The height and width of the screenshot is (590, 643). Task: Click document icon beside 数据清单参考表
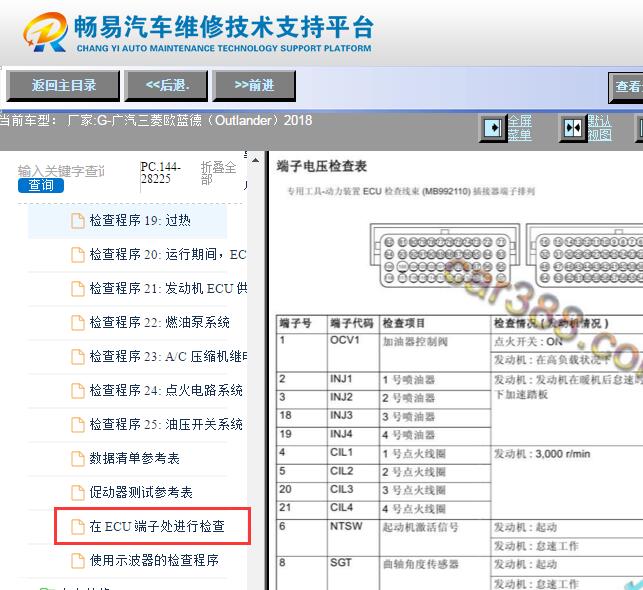[78, 459]
